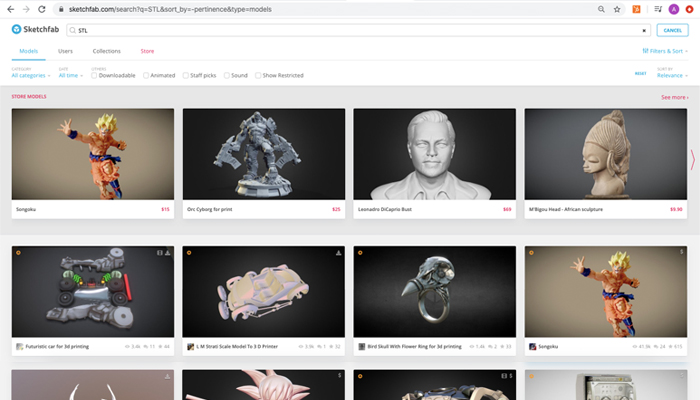The width and height of the screenshot is (700, 400).
Task: Tick the Sound checkbox
Action: point(227,75)
